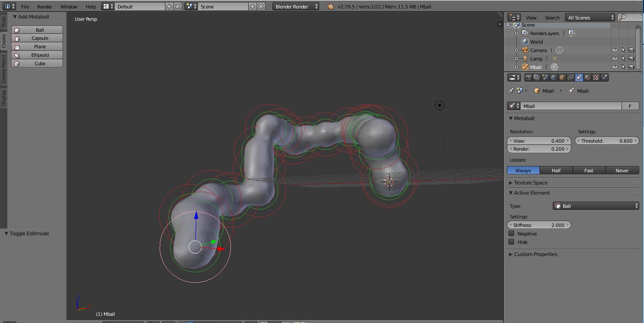Toggle renderability camera icon for Lamp
Viewport: 644px width, 323px height.
coord(632,58)
